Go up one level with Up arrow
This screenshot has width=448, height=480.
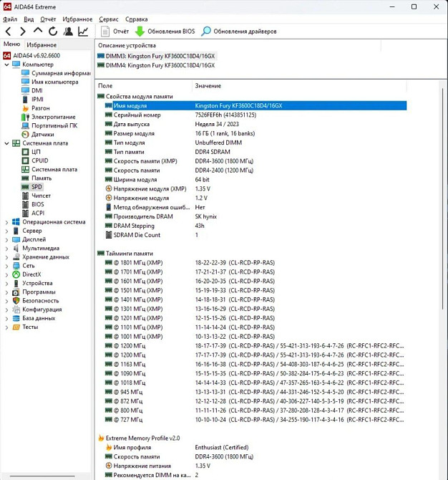(x=38, y=32)
